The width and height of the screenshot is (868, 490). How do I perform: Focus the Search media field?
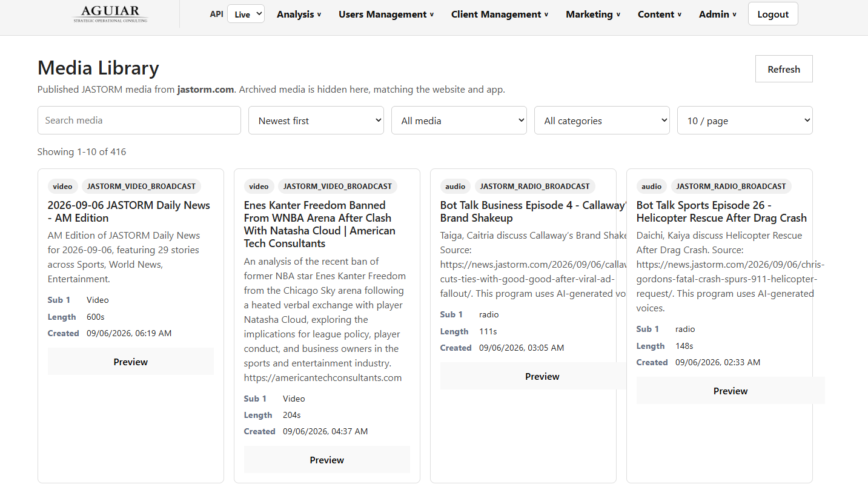(x=139, y=121)
